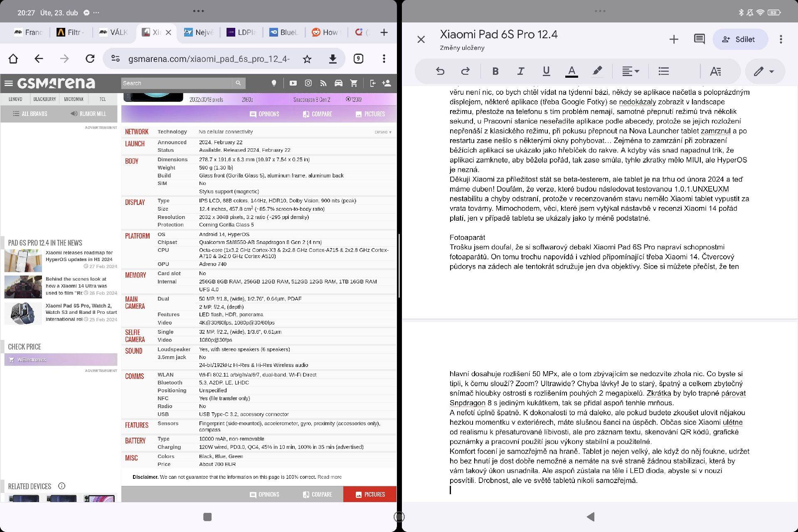This screenshot has height=532, width=798.
Task: Go back in Chrome browser
Action: pyautogui.click(x=39, y=59)
